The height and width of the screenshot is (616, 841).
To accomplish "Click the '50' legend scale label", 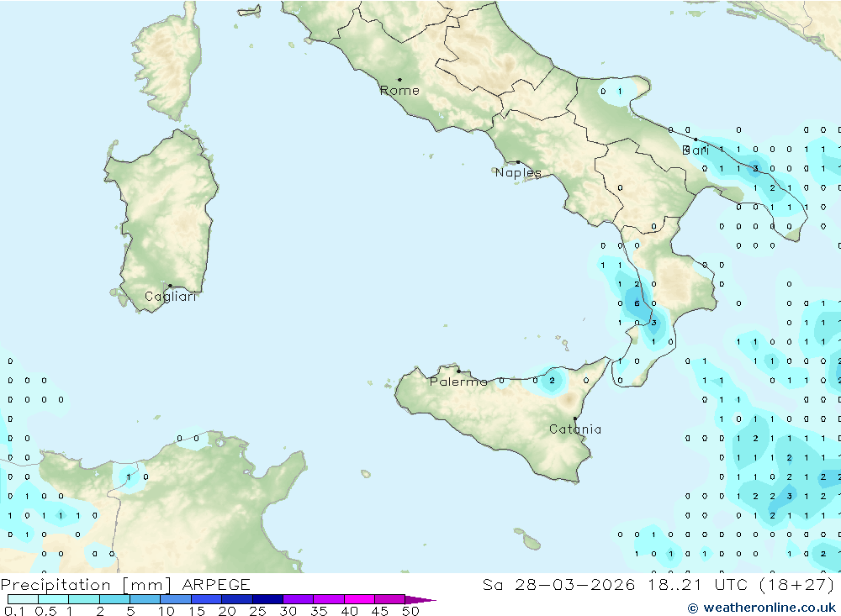I will 411,611.
